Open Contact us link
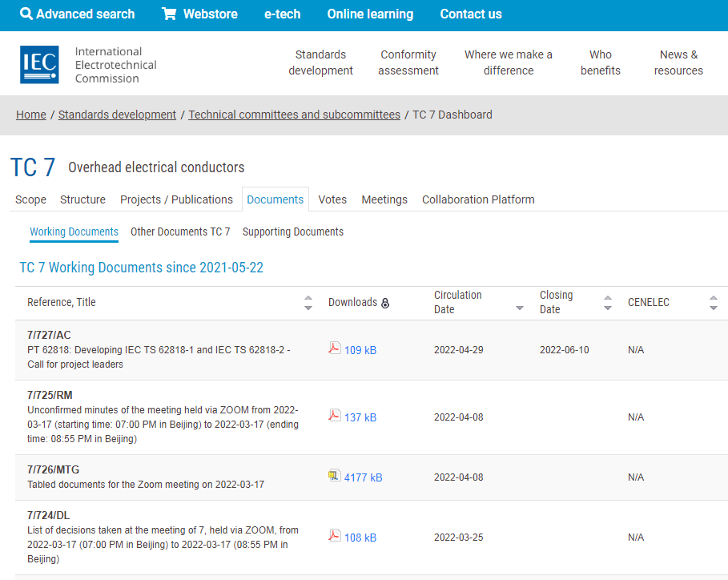728x580 pixels. (471, 14)
